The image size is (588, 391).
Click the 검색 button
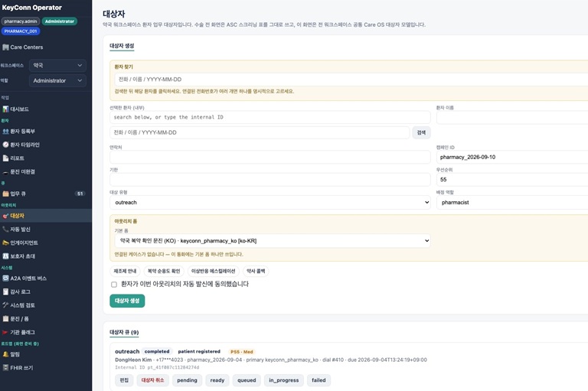[x=422, y=132]
